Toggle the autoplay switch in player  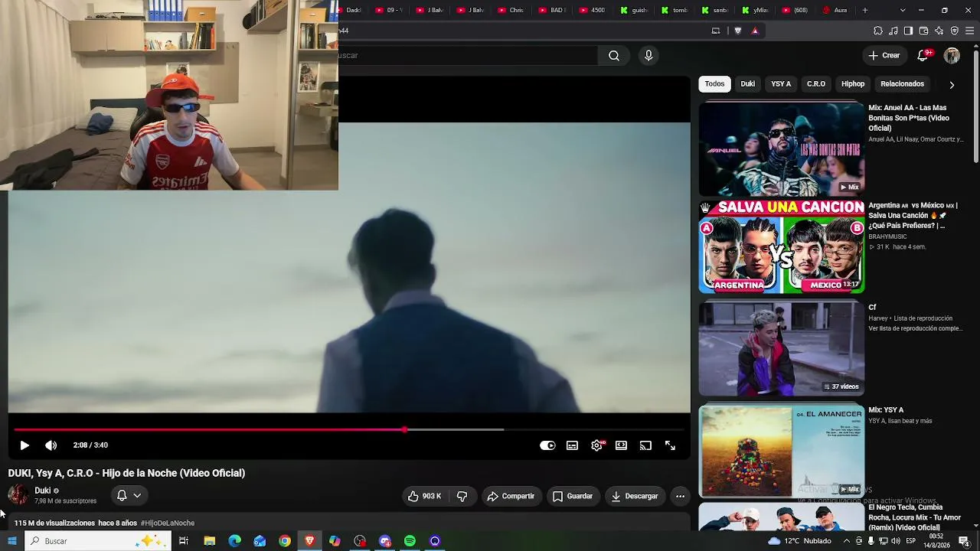tap(547, 445)
